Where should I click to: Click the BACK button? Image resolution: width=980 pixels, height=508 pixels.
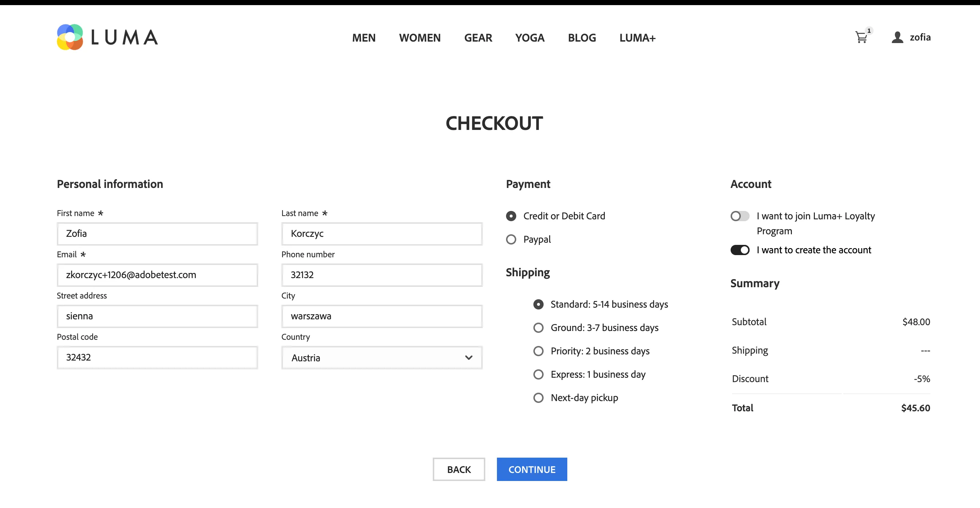tap(459, 469)
